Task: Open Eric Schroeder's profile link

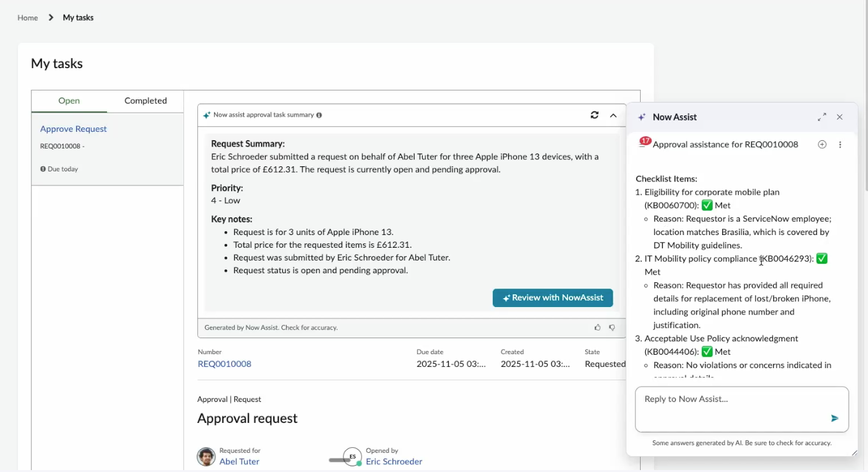Action: [x=394, y=462]
